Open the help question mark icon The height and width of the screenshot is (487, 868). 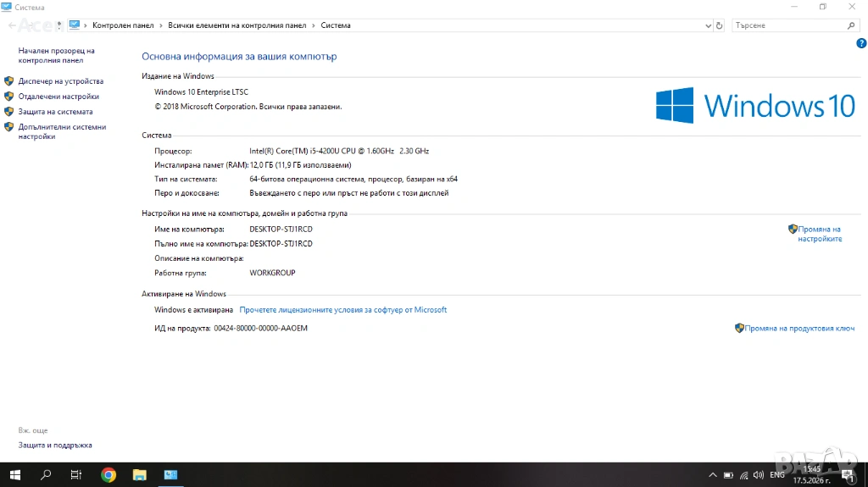coord(861,43)
